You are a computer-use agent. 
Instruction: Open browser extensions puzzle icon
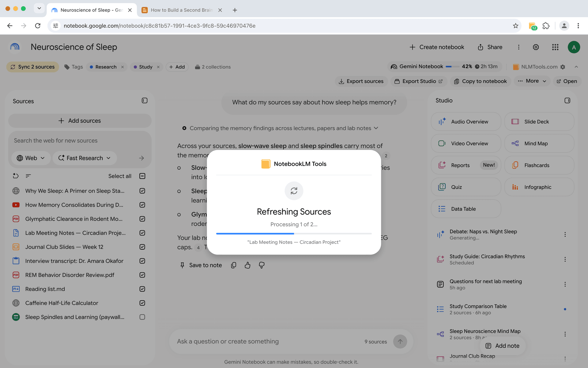click(546, 26)
